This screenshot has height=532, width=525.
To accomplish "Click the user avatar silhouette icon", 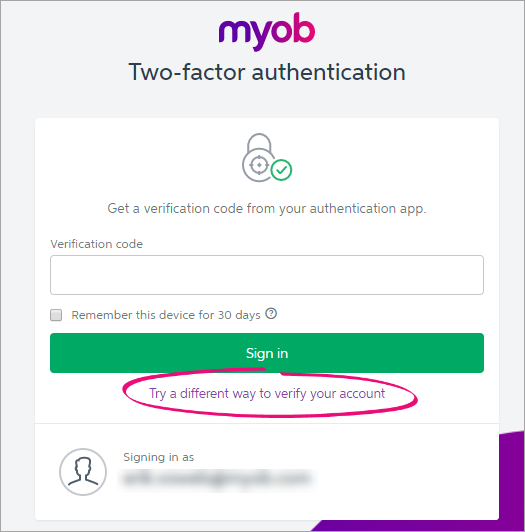I will pos(83,472).
